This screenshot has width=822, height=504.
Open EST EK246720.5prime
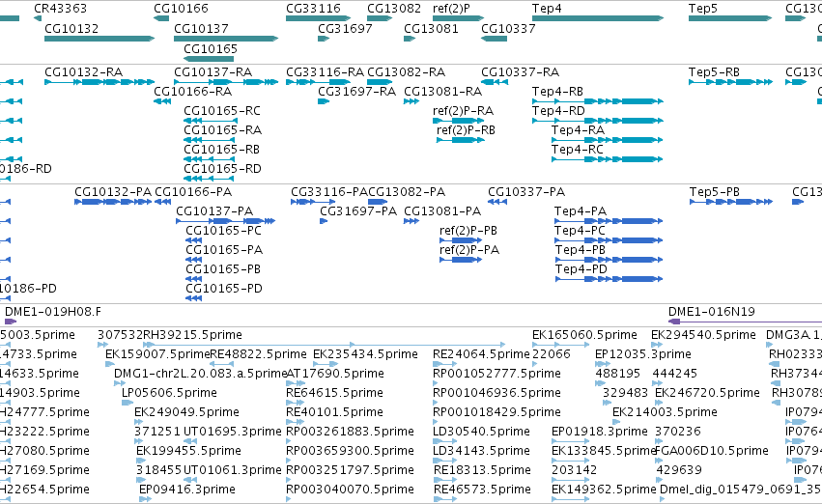pyautogui.click(x=707, y=393)
